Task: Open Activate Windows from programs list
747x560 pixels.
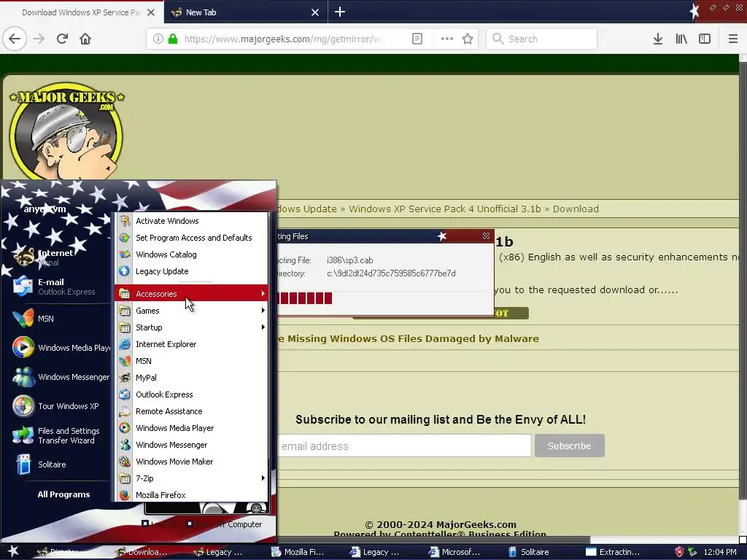Action: [x=191, y=221]
